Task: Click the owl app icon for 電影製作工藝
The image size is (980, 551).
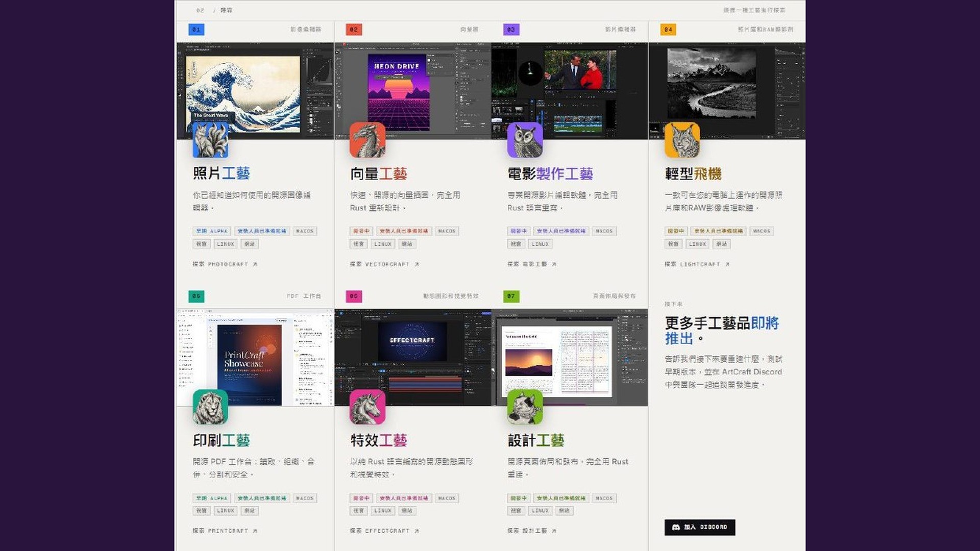Action: point(525,140)
